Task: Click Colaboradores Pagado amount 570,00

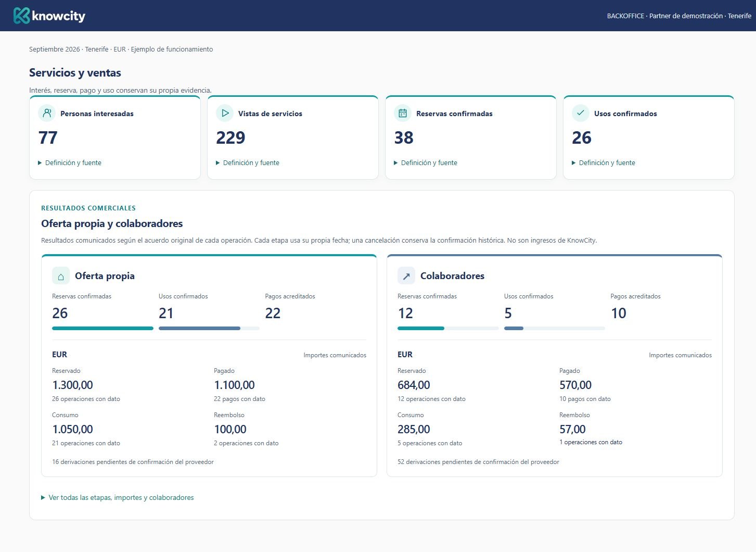Action: (575, 385)
